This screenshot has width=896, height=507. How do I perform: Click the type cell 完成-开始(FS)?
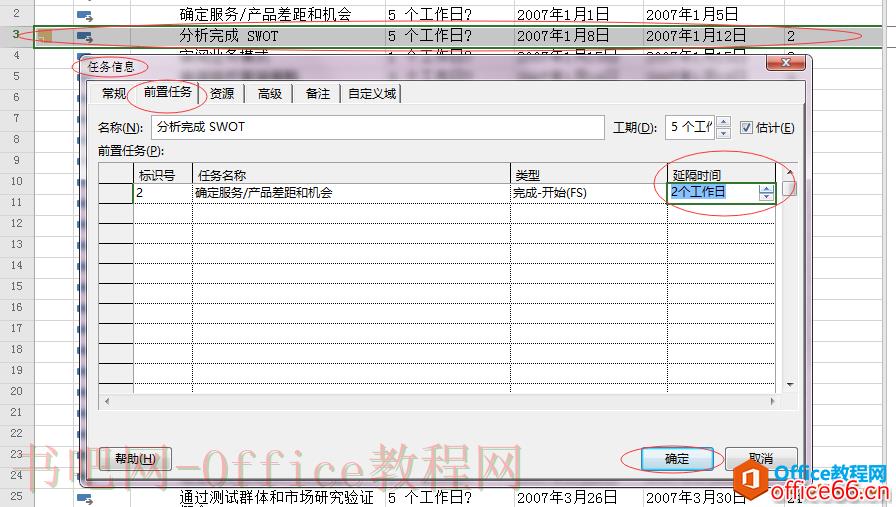589,193
